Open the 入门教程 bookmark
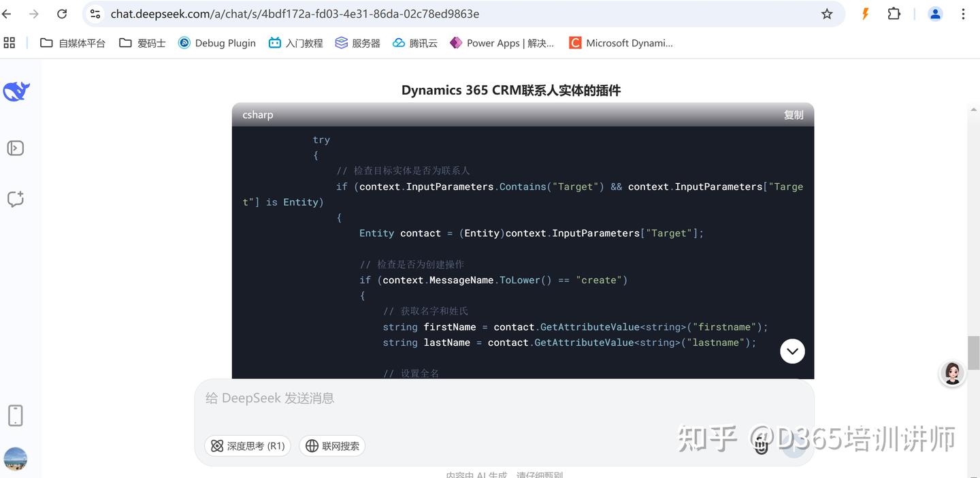Viewport: 980px width, 478px height. click(x=295, y=43)
